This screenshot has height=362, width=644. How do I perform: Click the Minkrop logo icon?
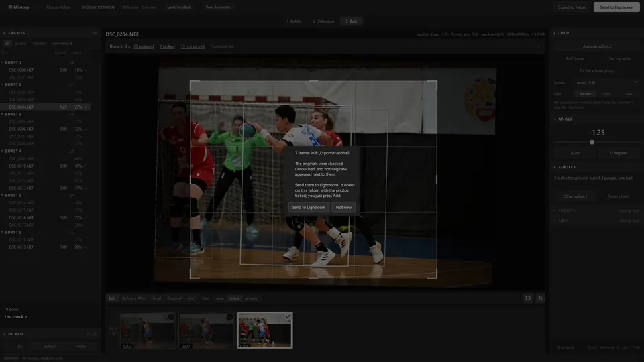point(10,7)
